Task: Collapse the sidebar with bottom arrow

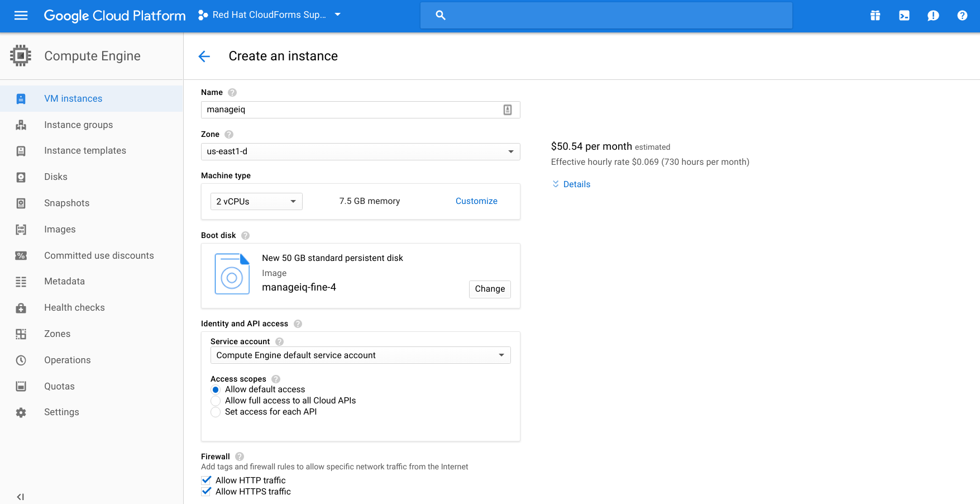Action: coord(21,497)
